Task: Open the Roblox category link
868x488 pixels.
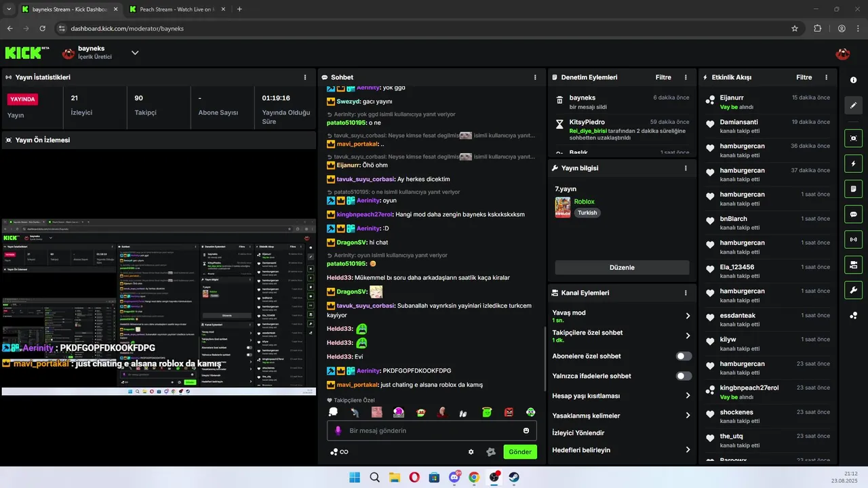Action: tap(584, 201)
